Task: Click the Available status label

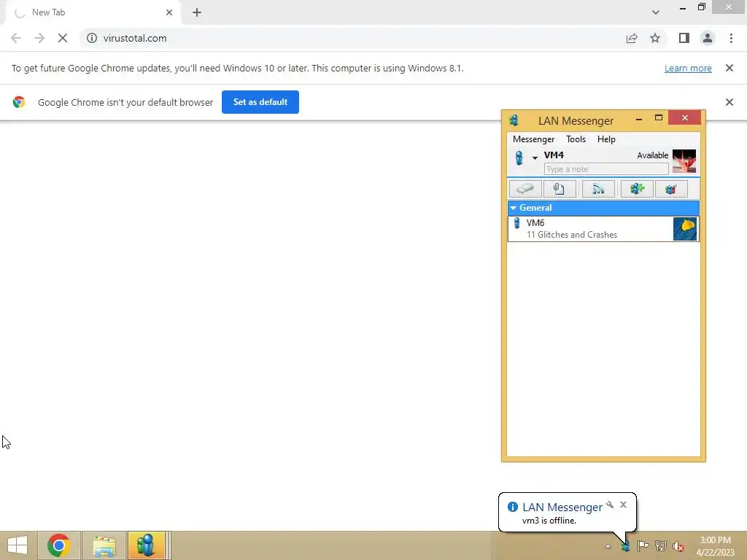Action: point(652,155)
